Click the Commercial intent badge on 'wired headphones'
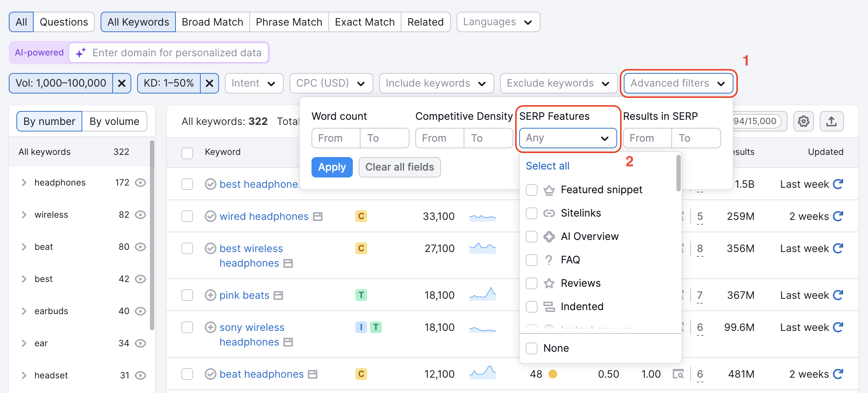Viewport: 868px width, 393px height. pos(361,216)
